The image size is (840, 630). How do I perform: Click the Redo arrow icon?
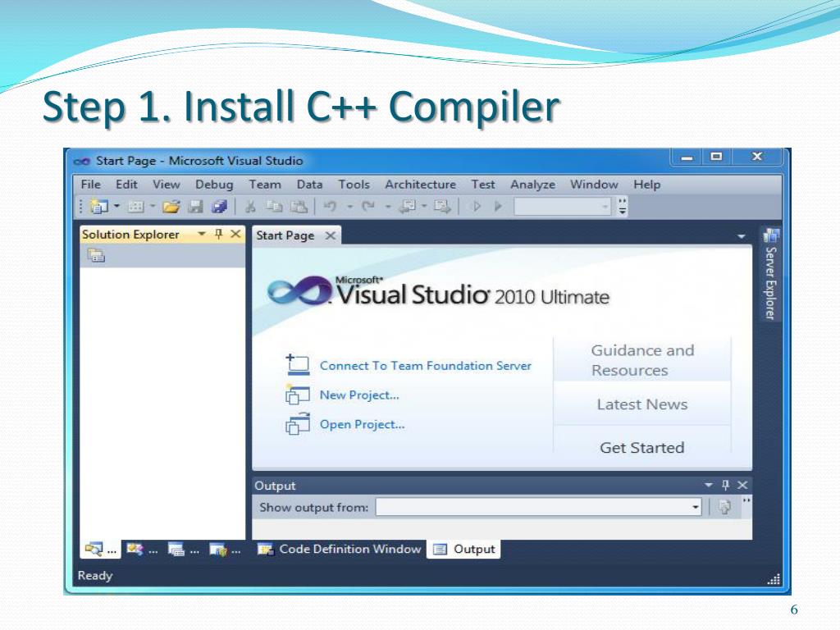tap(367, 206)
